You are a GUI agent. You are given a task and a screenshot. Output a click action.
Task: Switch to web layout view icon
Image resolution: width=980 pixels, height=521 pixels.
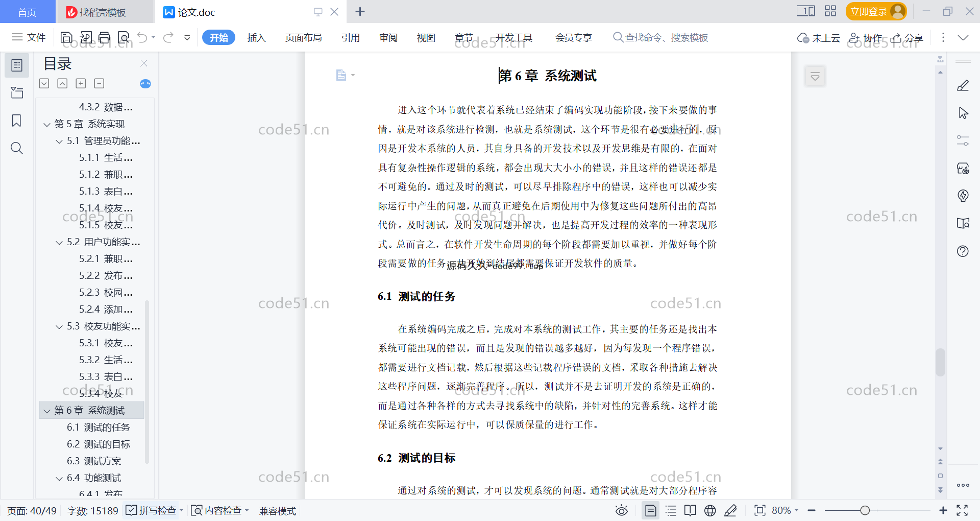pos(710,510)
